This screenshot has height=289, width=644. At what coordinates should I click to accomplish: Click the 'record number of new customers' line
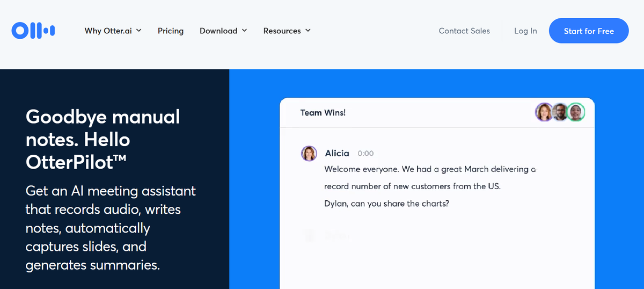point(413,186)
